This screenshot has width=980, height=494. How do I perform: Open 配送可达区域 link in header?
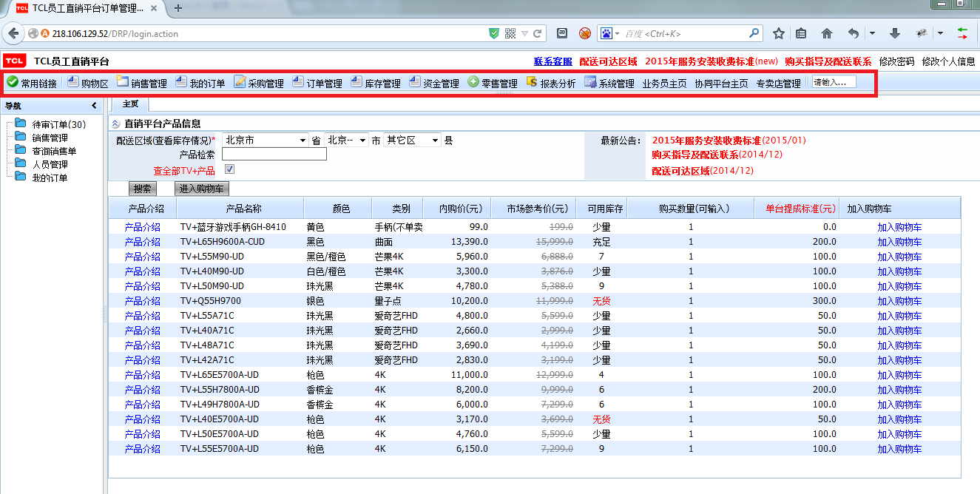(608, 61)
